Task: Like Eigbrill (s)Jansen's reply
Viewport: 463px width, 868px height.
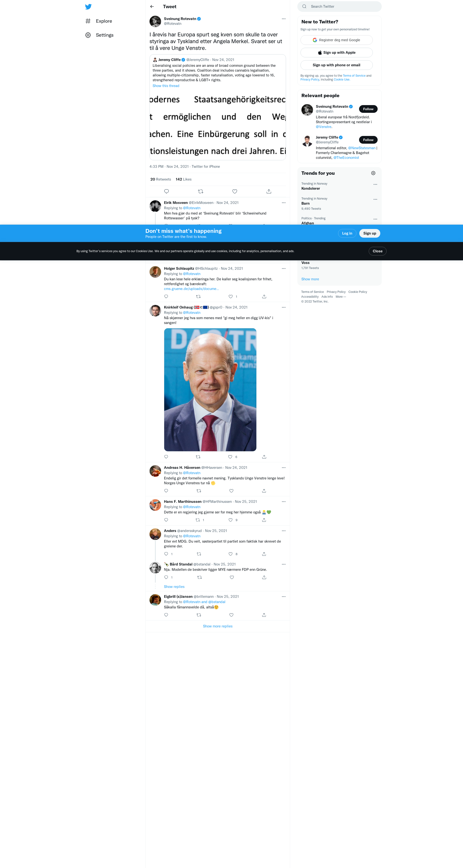Action: click(x=231, y=615)
